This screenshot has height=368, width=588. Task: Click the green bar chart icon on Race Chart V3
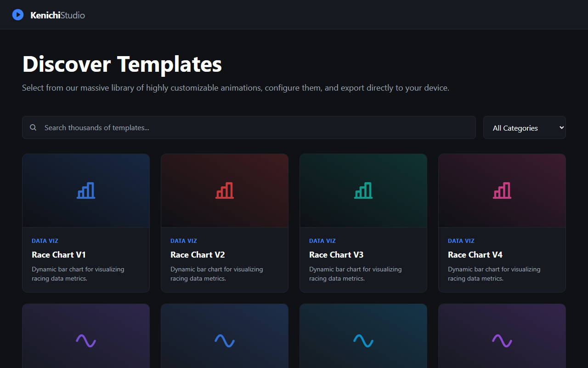click(x=363, y=190)
